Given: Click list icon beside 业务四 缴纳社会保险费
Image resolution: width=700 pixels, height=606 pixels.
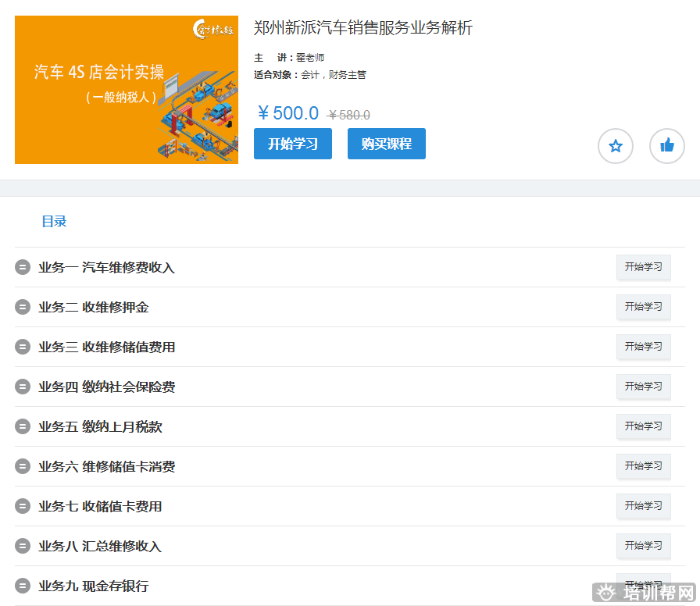Looking at the screenshot, I should [x=23, y=387].
